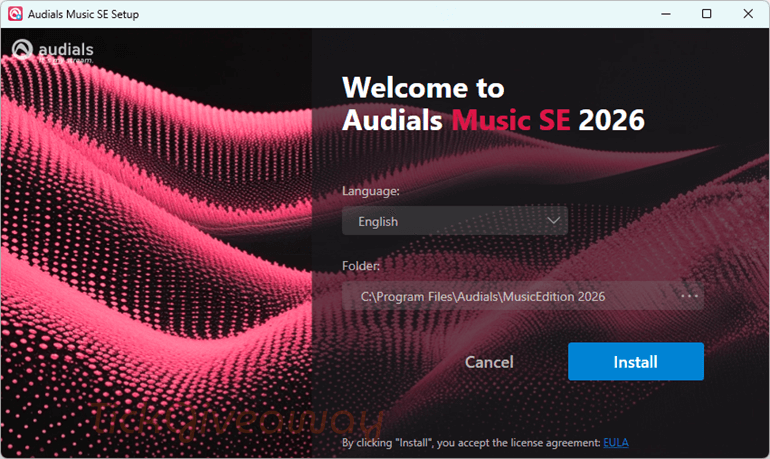Click the 'By clicking "Install"' license notice text
This screenshot has width=770, height=459.
pyautogui.click(x=471, y=442)
